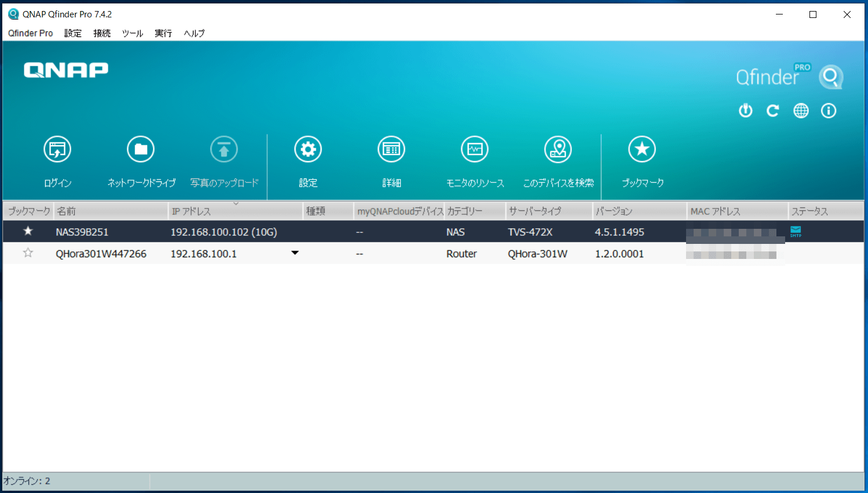
Task: Click server type QHora-301W
Action: [538, 254]
